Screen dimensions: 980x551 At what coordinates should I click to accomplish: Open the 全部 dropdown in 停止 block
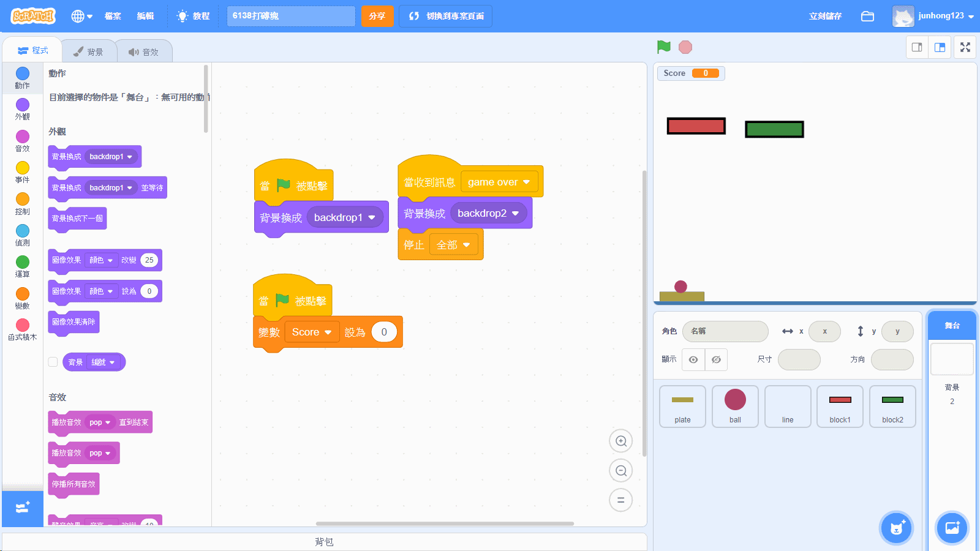click(453, 245)
